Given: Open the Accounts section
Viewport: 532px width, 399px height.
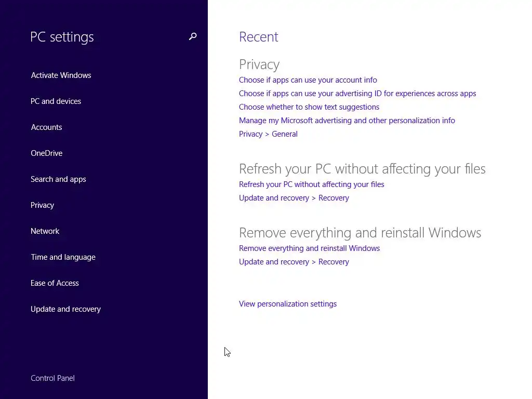Looking at the screenshot, I should (x=46, y=127).
